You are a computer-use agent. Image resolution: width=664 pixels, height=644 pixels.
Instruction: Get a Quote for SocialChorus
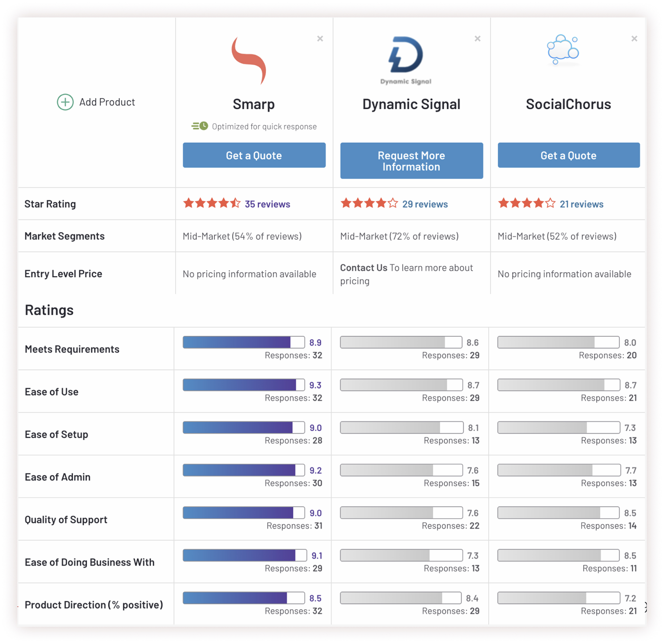click(569, 155)
